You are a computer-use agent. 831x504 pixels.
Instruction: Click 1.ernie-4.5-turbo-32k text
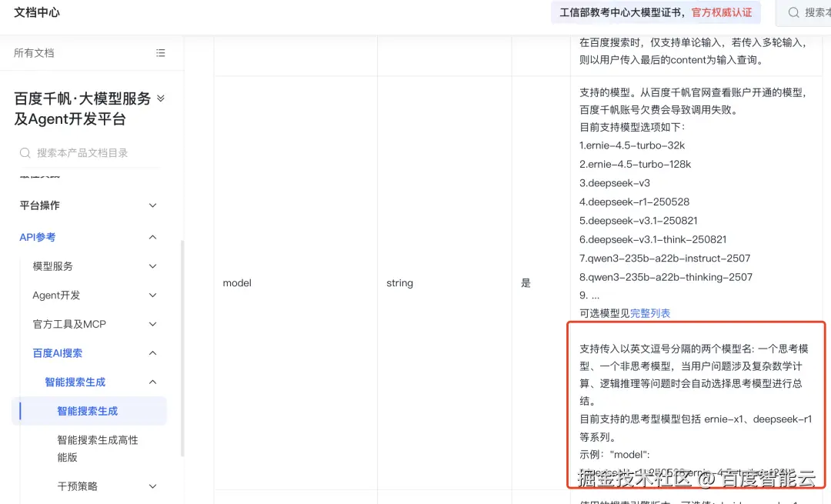632,145
